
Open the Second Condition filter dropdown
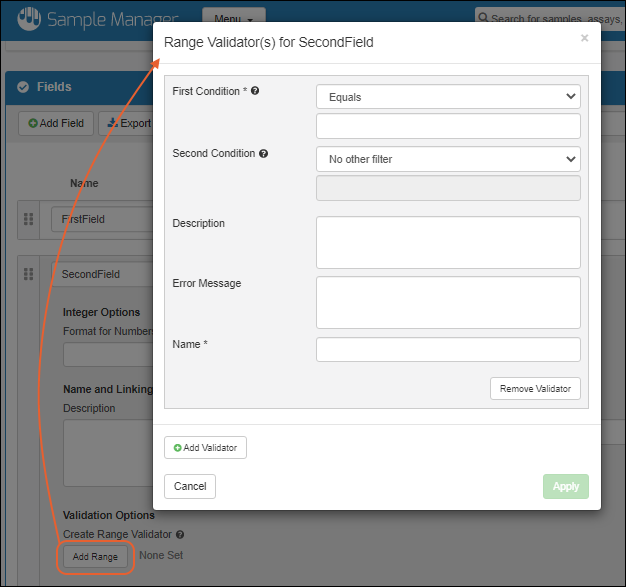coord(447,158)
